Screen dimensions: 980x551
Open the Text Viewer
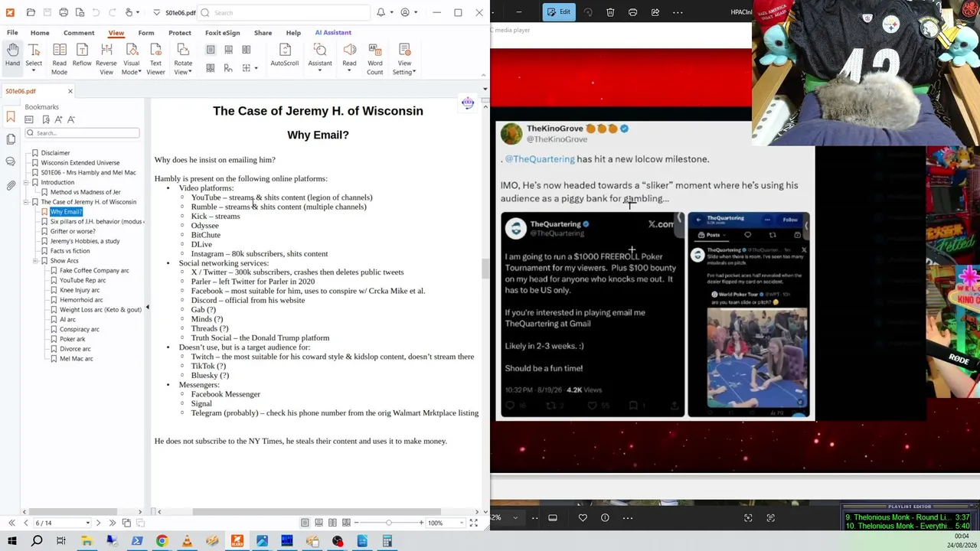coord(155,59)
